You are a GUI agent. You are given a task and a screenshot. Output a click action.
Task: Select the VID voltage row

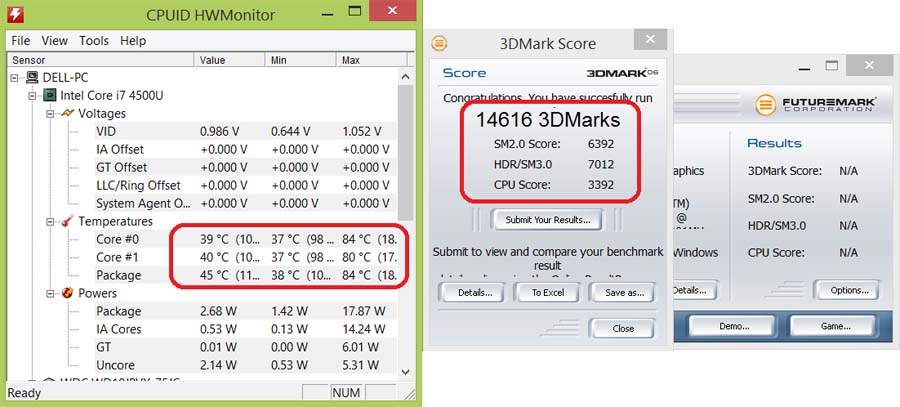tap(246, 131)
